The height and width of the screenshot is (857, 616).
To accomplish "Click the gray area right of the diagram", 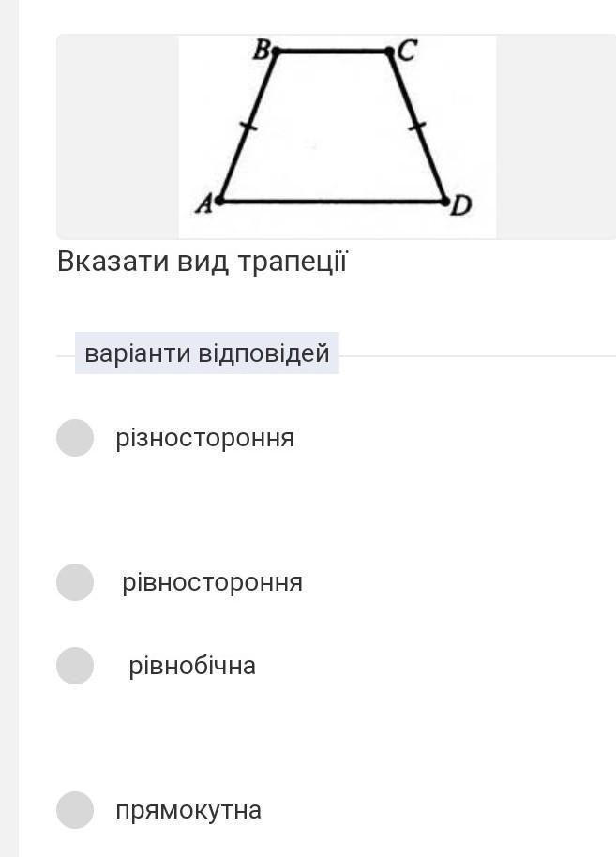I will pos(553,137).
